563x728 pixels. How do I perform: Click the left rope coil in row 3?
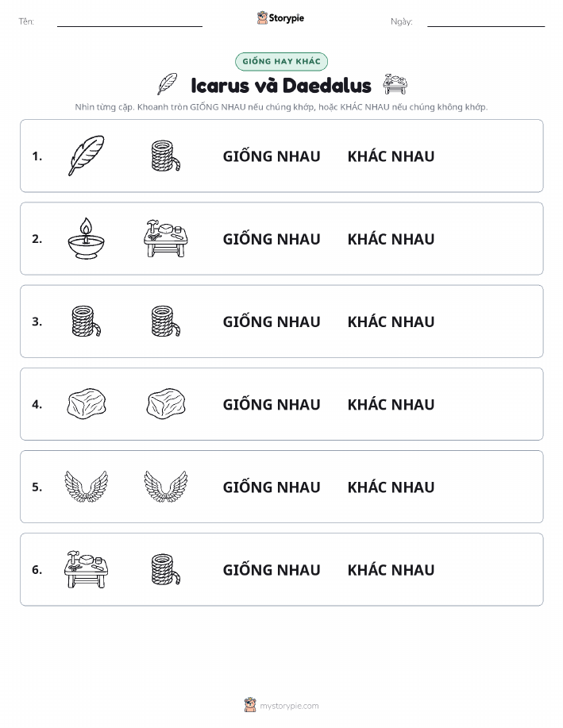(x=87, y=322)
